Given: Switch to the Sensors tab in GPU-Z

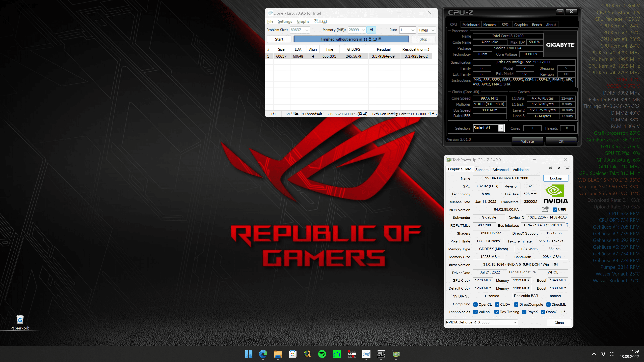Looking at the screenshot, I should 482,170.
